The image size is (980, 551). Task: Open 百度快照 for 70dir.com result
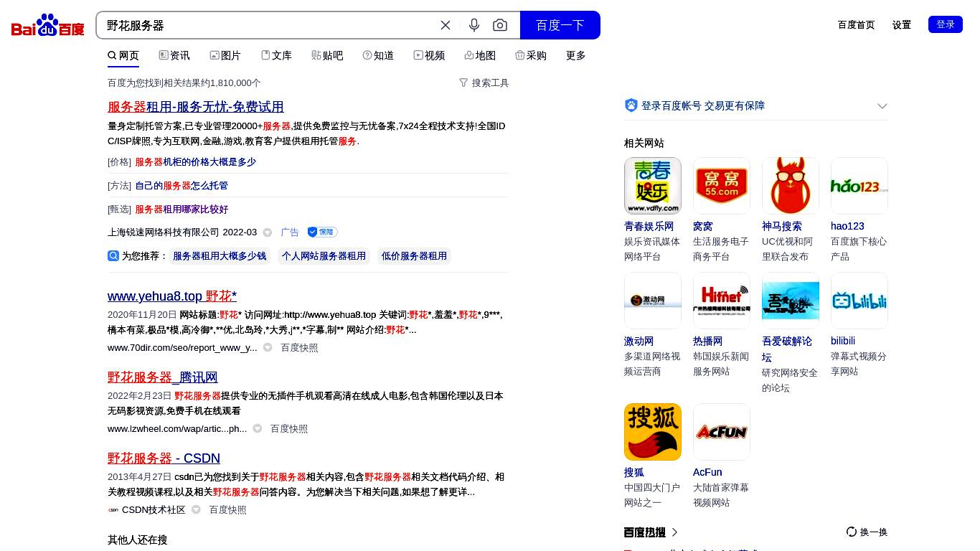click(x=299, y=348)
